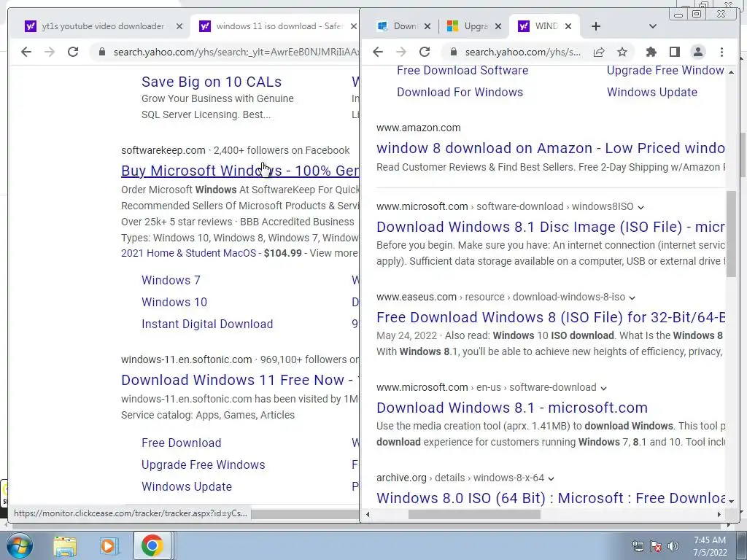
Task: Reload page in right Chrome window
Action: (425, 52)
